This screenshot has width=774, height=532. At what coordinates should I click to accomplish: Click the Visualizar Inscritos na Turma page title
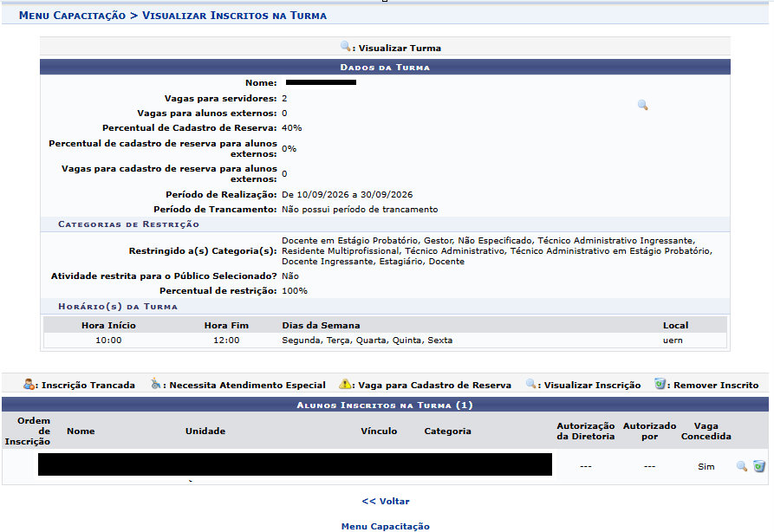(235, 16)
